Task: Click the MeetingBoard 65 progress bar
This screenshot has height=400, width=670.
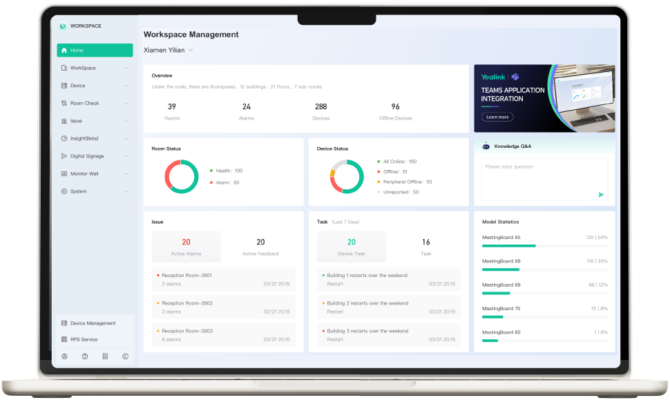Action: point(545,246)
